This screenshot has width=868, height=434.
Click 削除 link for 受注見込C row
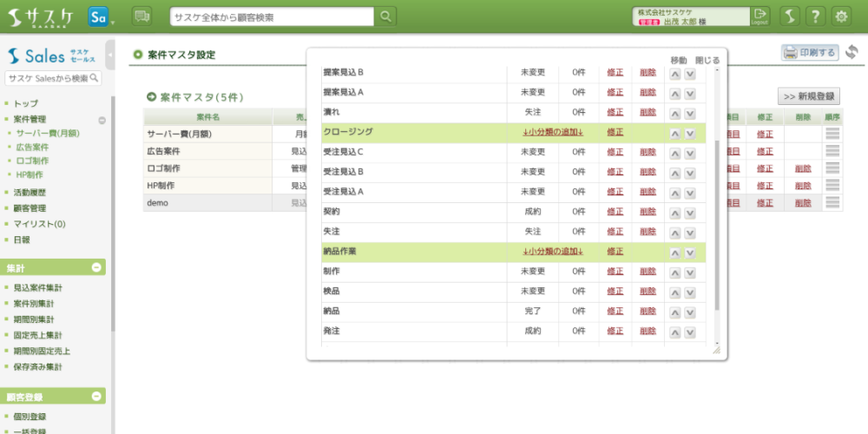[x=648, y=153]
